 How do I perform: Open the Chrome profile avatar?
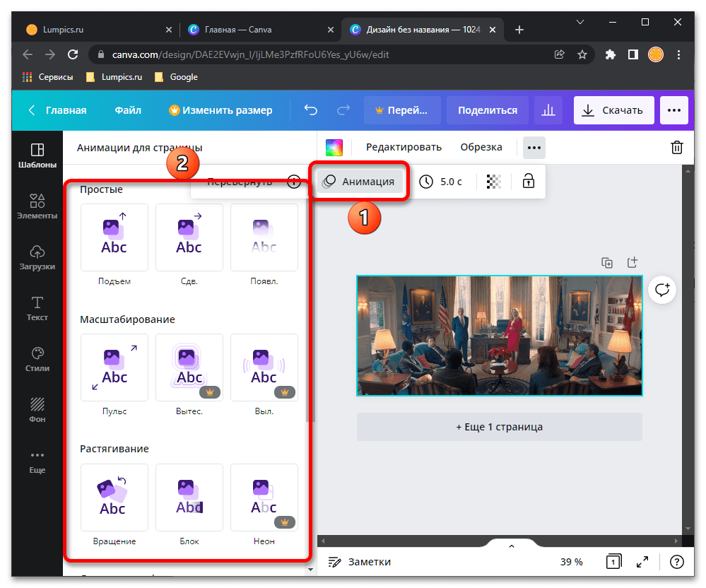coord(656,54)
